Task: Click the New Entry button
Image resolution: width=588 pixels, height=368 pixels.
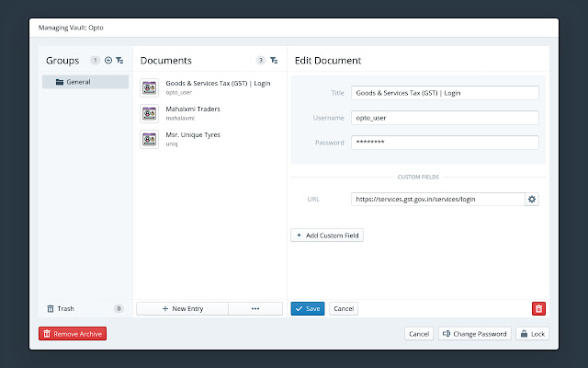Action: tap(182, 308)
